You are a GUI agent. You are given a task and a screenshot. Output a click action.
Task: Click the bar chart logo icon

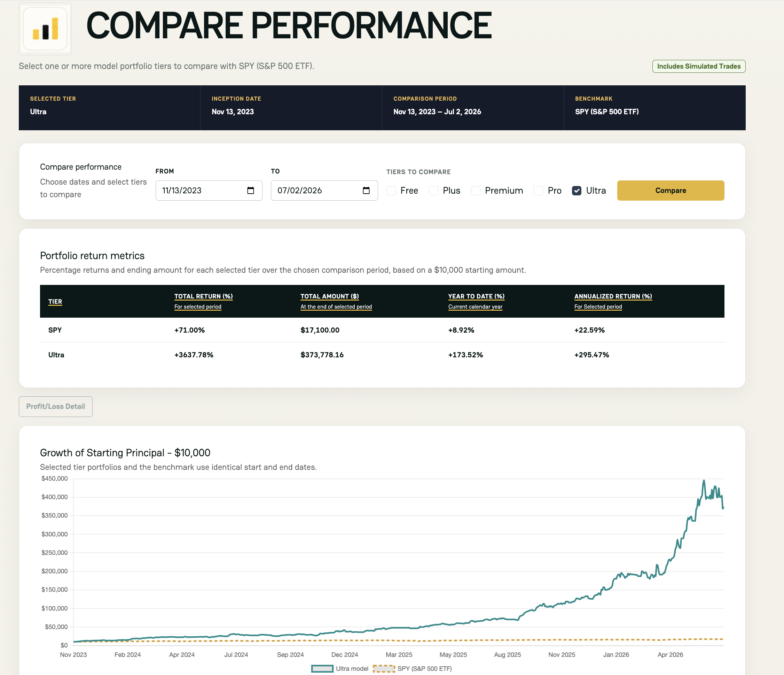coord(45,29)
